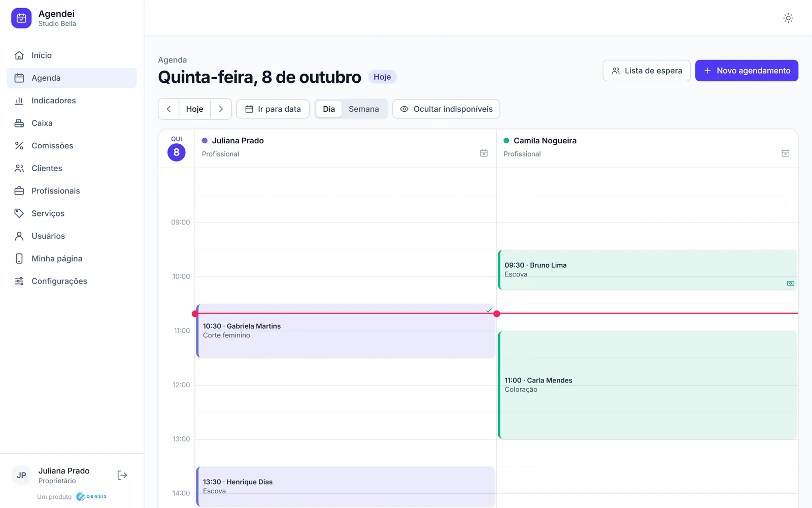812x508 pixels.
Task: Open Configurações in sidebar
Action: point(72,281)
